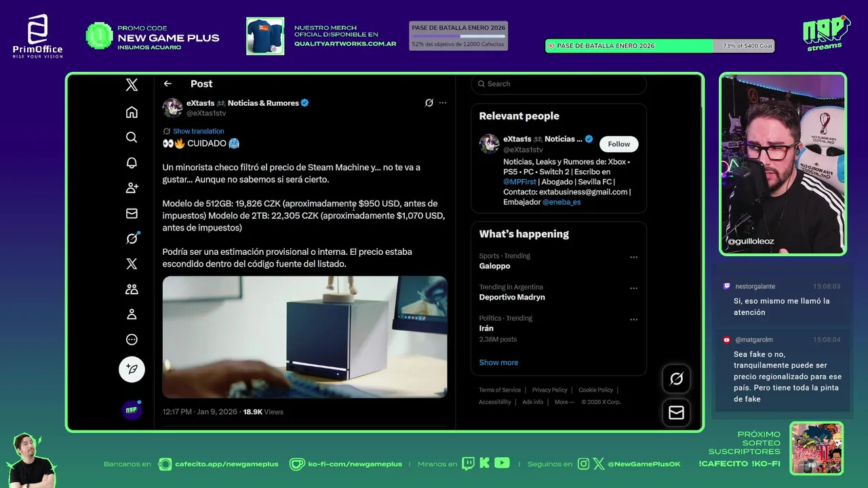The image size is (868, 488).
Task: Open options menu for Irán trend
Action: (633, 319)
